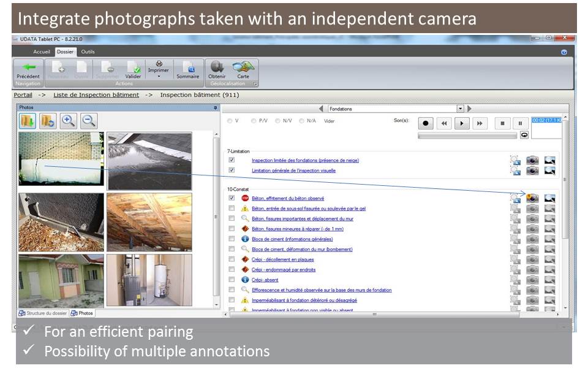This screenshot has height=368, width=588.
Task: Click the zoom in magnifier in Photos panel
Action: click(x=68, y=121)
